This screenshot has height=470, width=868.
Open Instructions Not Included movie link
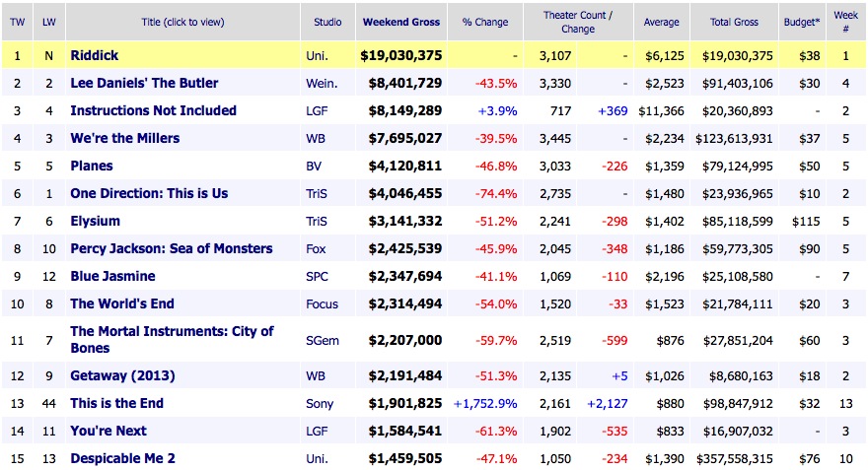[x=153, y=110]
